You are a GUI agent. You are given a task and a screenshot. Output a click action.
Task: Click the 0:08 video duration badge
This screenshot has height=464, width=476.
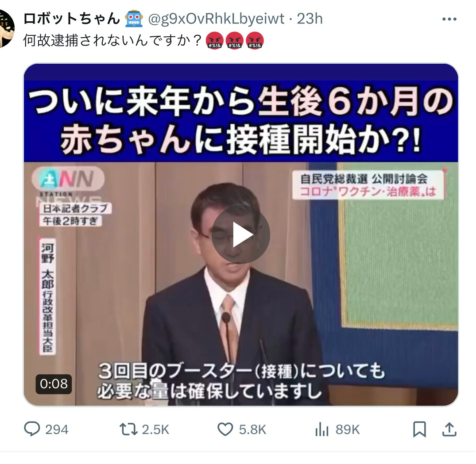click(x=54, y=384)
